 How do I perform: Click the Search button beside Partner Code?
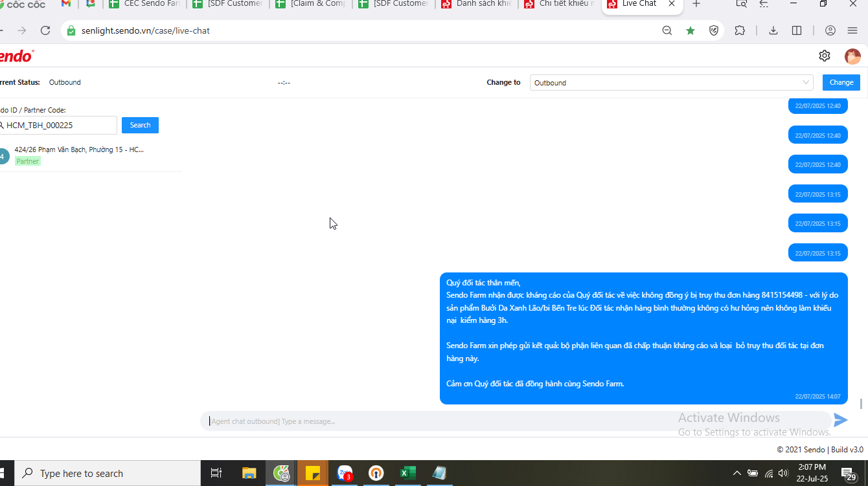pyautogui.click(x=140, y=125)
